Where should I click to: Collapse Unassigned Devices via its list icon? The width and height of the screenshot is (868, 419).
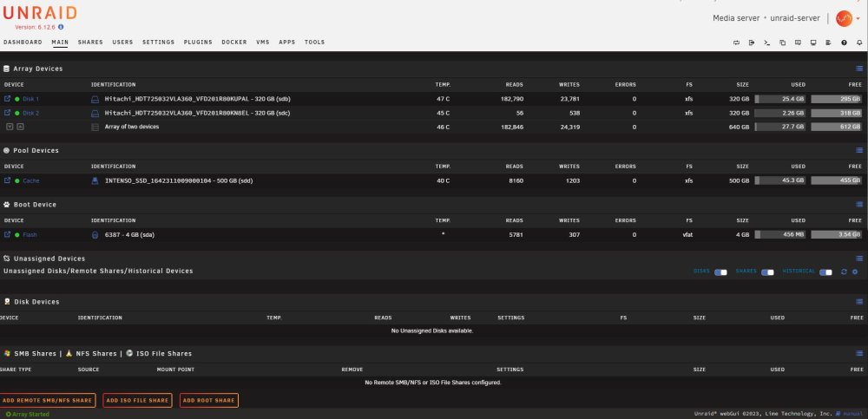tap(859, 259)
